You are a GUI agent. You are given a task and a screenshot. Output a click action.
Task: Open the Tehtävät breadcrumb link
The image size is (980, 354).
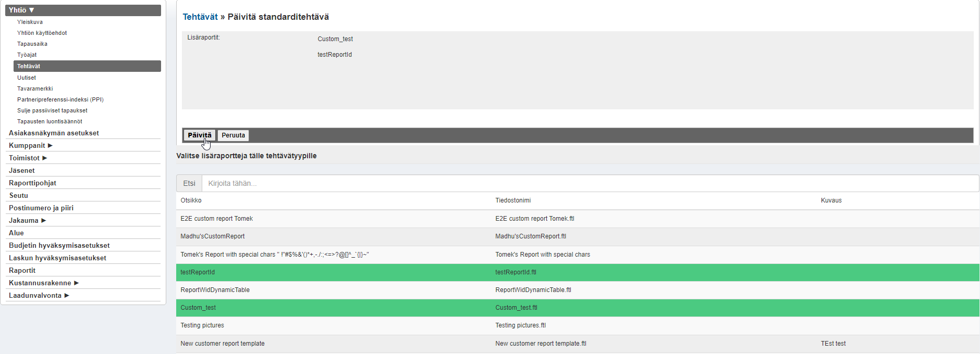coord(200,17)
